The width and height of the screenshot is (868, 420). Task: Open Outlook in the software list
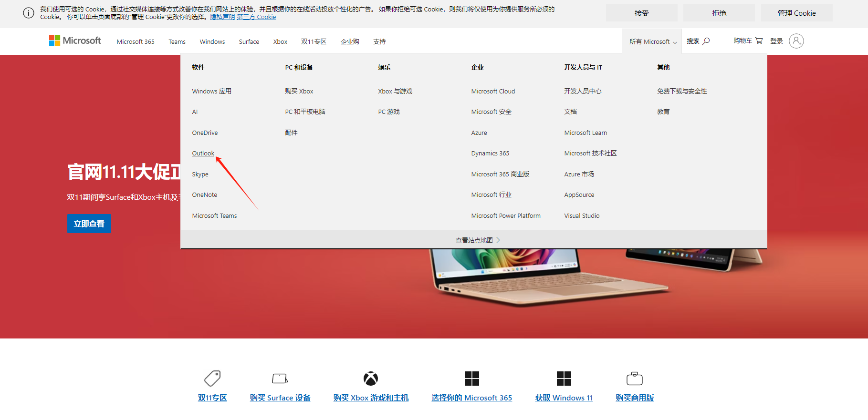[x=203, y=153]
